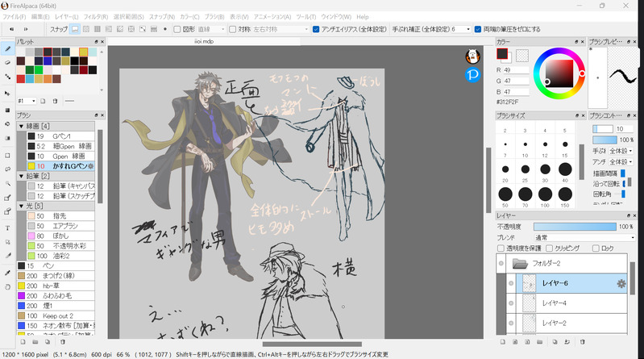Toggle the 対称 symmetry checkbox
This screenshot has height=359, width=644.
232,29
